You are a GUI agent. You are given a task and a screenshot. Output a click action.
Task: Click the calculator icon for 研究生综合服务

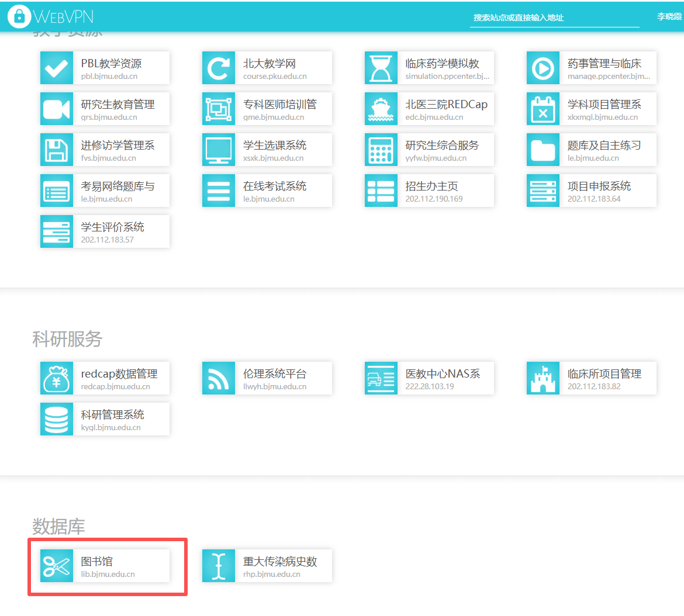coord(381,150)
